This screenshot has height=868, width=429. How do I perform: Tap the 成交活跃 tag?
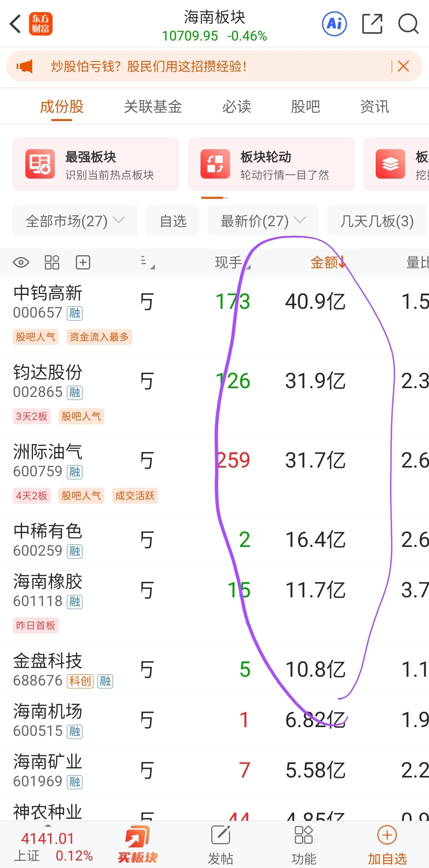tap(135, 496)
